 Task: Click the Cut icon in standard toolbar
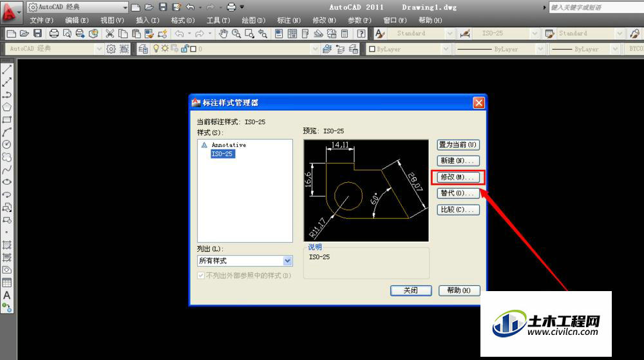point(109,33)
